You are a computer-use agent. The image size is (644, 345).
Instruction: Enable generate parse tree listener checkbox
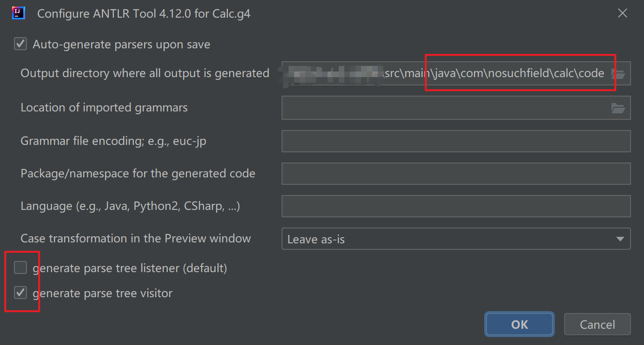20,267
